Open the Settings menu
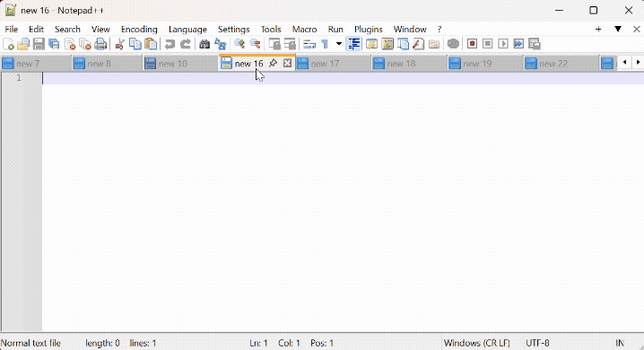 [234, 29]
